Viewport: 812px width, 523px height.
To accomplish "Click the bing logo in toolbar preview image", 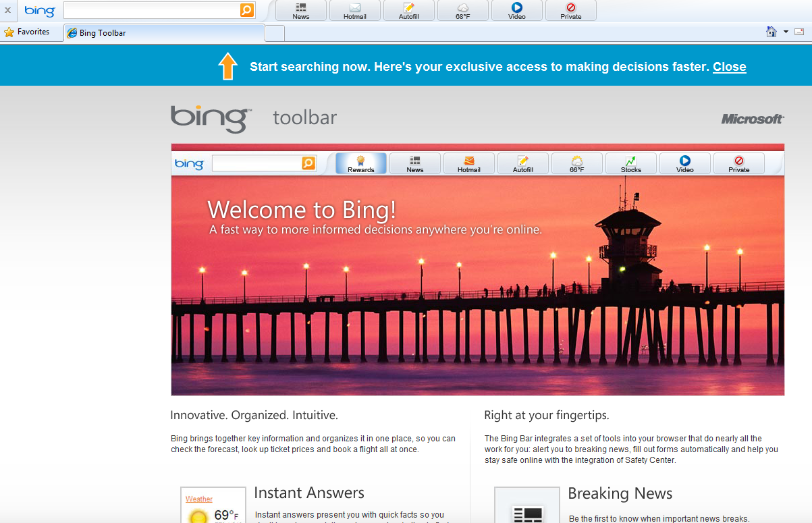I will (x=189, y=164).
